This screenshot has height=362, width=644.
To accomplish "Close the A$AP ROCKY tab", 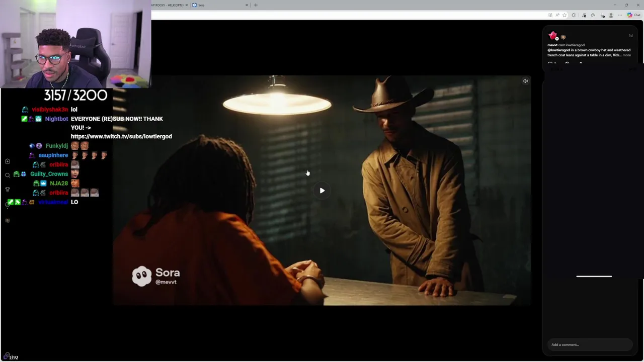I will click(x=187, y=5).
